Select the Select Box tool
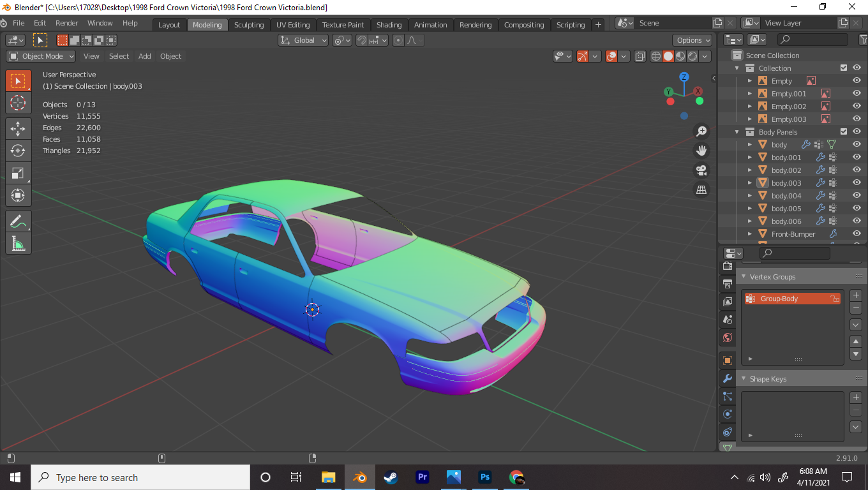Image resolution: width=868 pixels, height=490 pixels. [x=19, y=81]
